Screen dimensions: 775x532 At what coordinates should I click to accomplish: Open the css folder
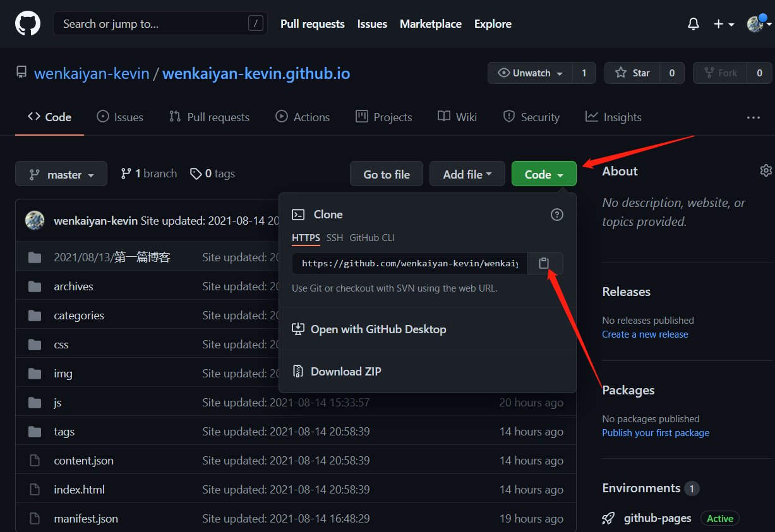(61, 345)
